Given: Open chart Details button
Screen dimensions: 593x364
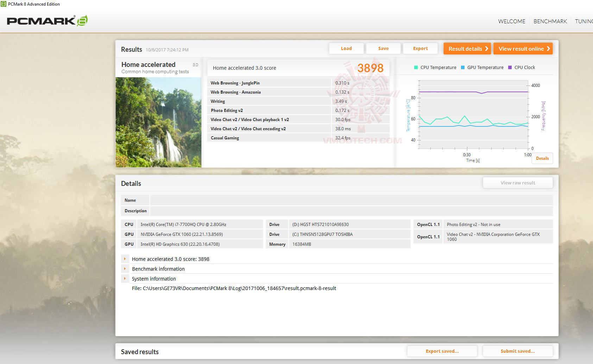Looking at the screenshot, I should [x=542, y=158].
